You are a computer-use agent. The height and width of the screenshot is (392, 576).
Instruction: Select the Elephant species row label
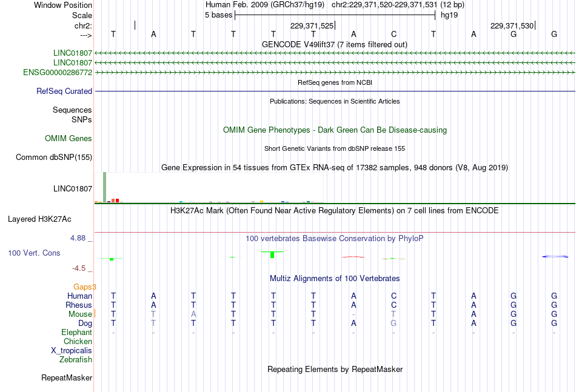(77, 332)
